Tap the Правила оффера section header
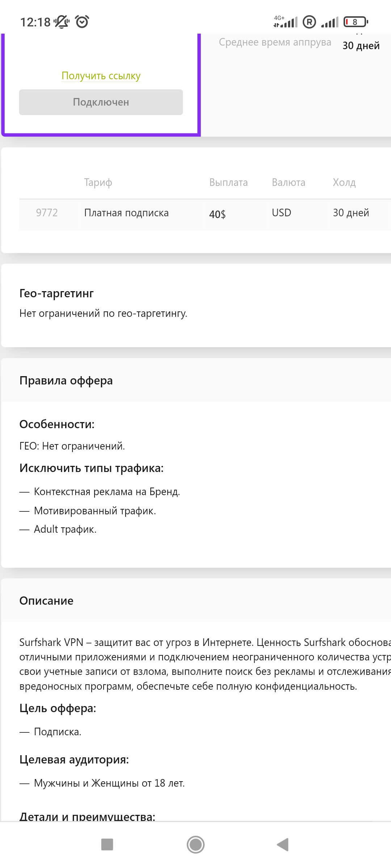391x868 pixels. click(66, 380)
